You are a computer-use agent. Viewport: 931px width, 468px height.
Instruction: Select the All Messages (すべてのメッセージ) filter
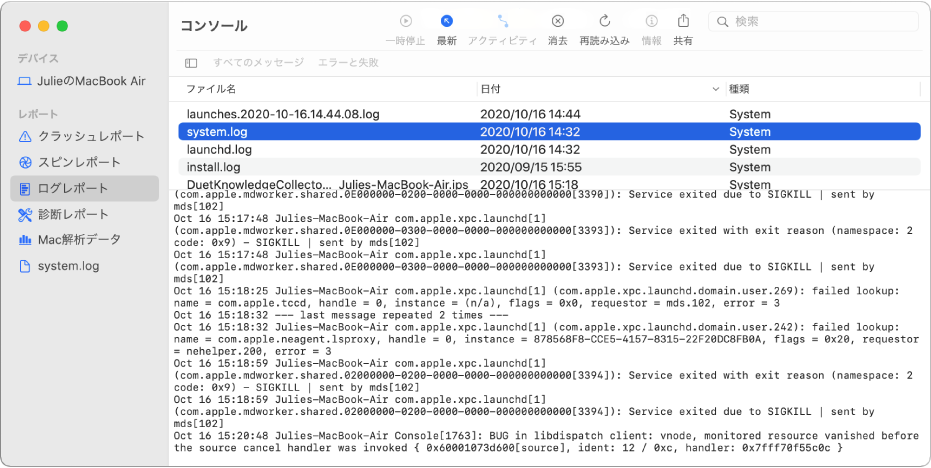click(x=258, y=62)
